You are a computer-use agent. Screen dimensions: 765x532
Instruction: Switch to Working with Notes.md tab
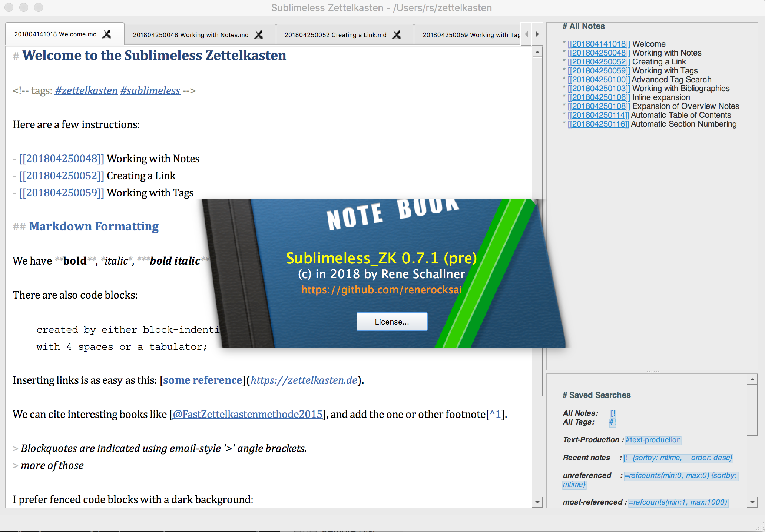click(191, 35)
